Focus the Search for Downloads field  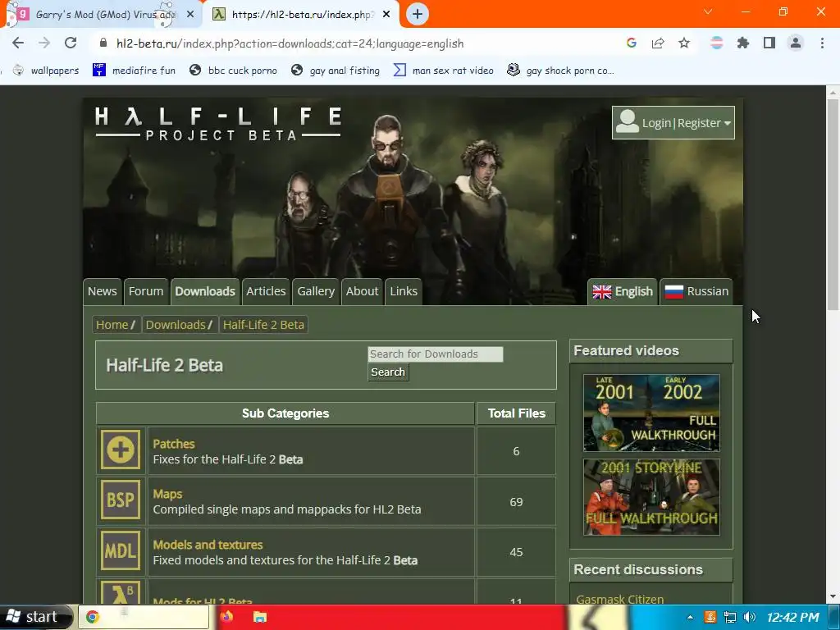(435, 354)
